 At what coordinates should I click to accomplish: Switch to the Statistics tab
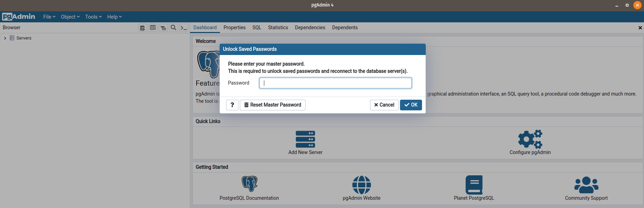pyautogui.click(x=278, y=28)
